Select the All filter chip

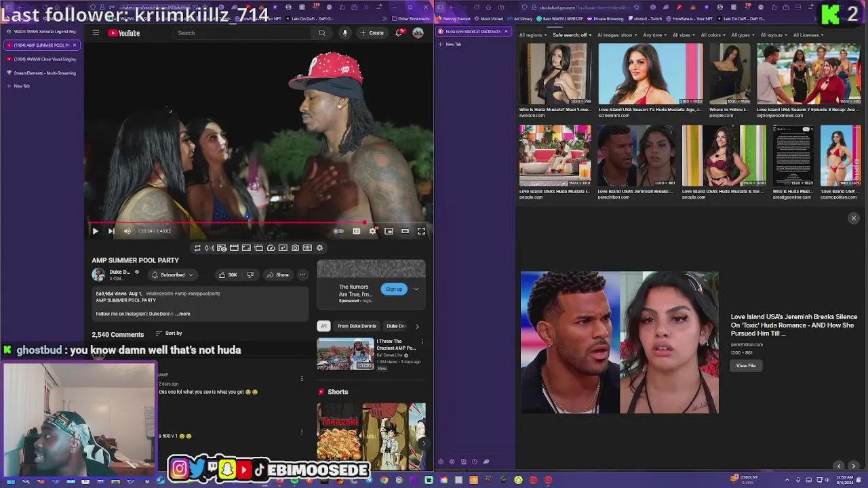[323, 326]
